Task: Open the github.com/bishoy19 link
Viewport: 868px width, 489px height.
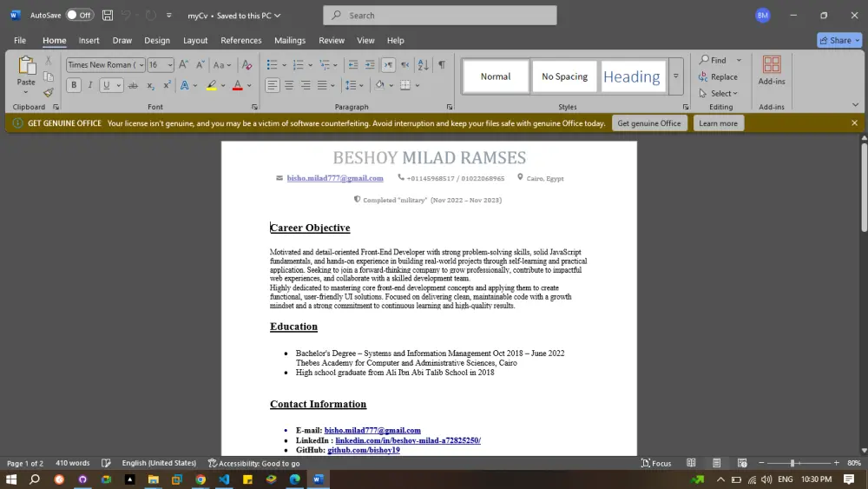Action: 363,450
